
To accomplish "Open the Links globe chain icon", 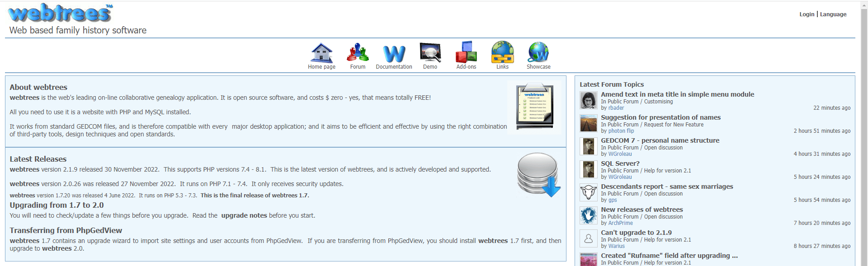I will [x=503, y=52].
